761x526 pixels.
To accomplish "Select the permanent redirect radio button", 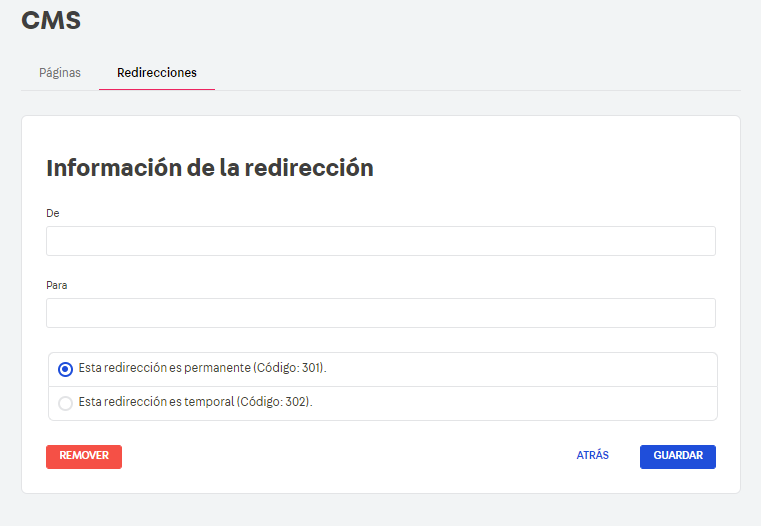I will pyautogui.click(x=65, y=369).
